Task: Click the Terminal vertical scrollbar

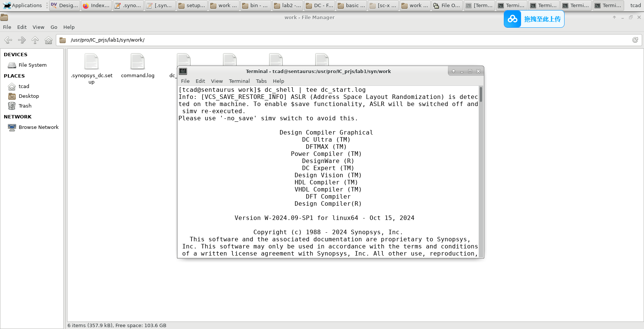Action: click(481, 172)
